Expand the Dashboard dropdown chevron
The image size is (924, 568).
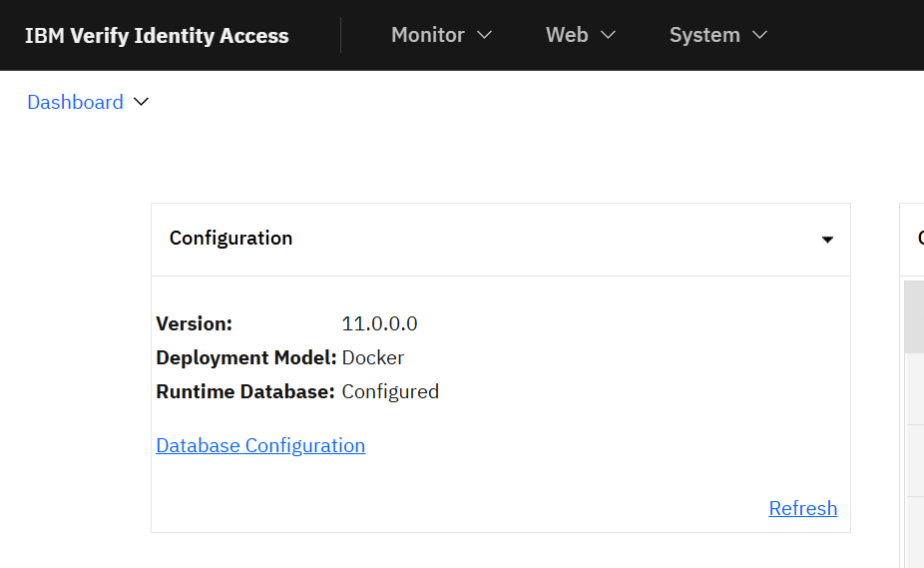click(141, 102)
